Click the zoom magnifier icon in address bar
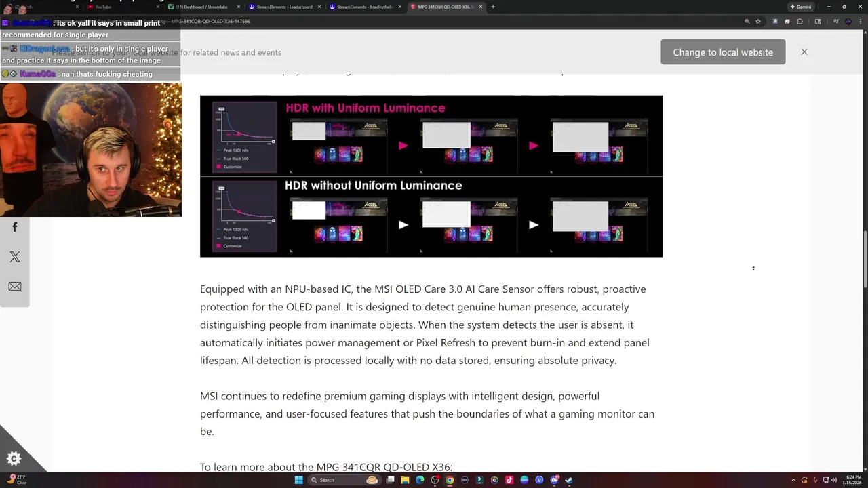 coord(747,22)
